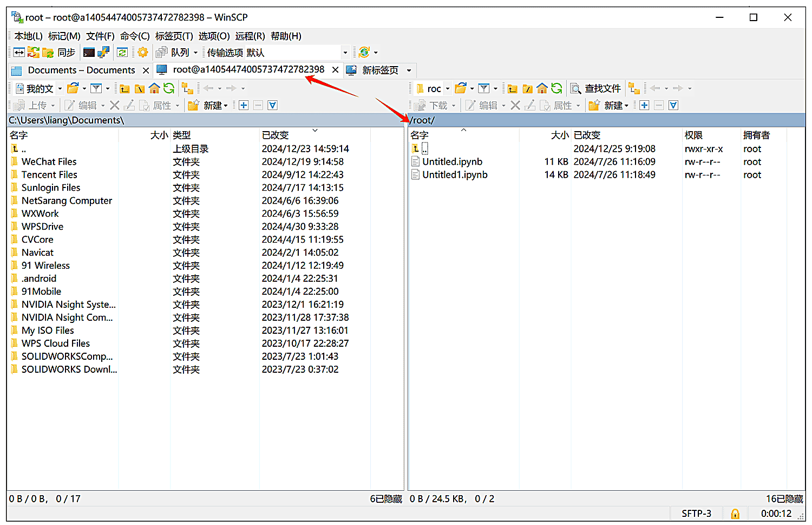Go to home directory in remote panel toolbar
The height and width of the screenshot is (525, 812).
pyautogui.click(x=542, y=88)
